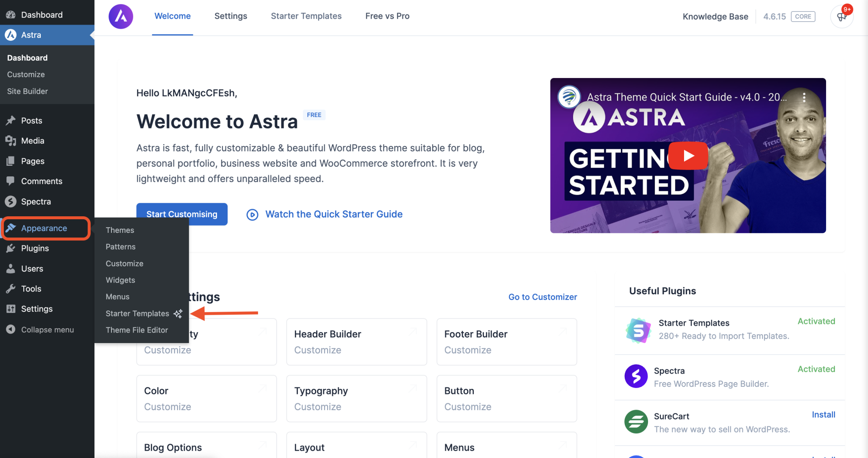Play the Astra Getting Started video
This screenshot has height=458, width=868.
click(687, 156)
